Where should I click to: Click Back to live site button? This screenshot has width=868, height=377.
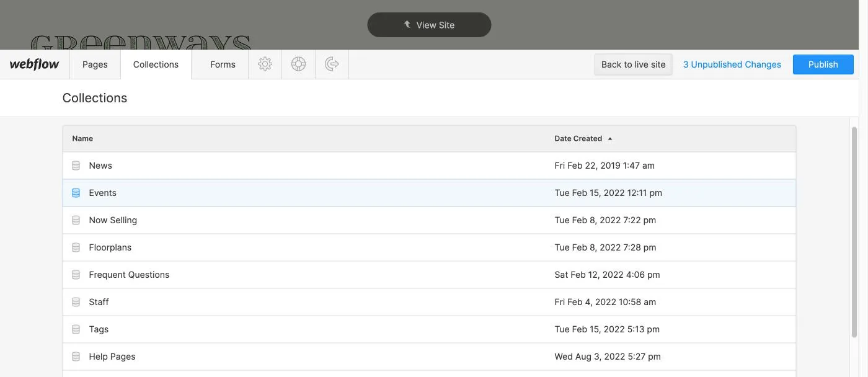[633, 64]
